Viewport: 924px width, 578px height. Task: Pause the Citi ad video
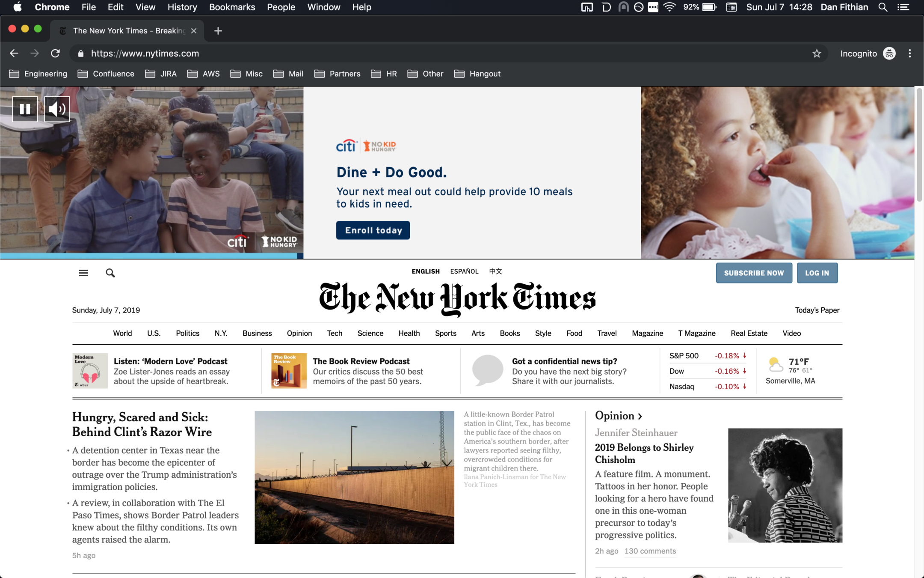pos(25,109)
